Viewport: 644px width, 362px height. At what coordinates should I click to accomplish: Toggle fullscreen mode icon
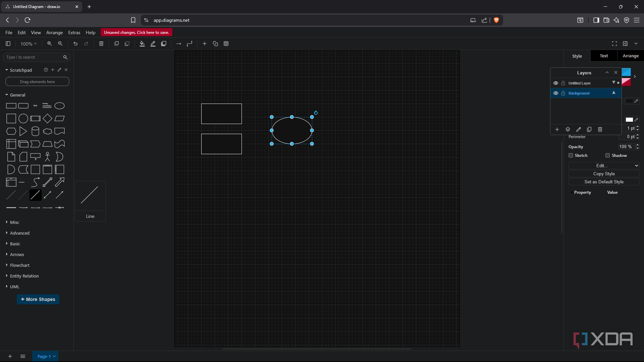point(614,44)
